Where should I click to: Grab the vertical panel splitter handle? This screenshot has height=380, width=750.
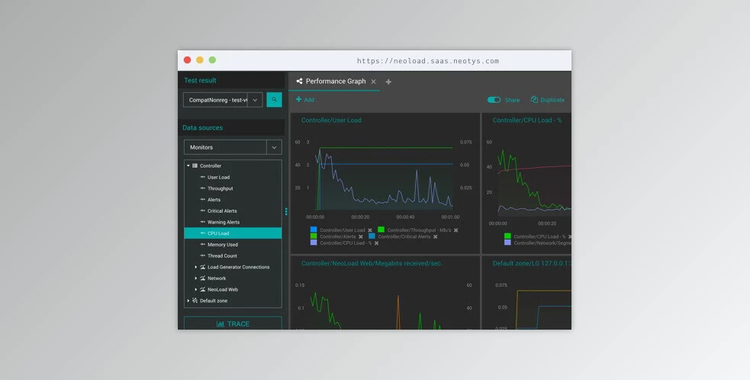point(286,211)
